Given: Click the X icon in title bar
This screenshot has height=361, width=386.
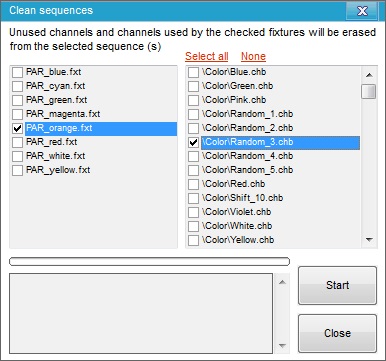Looking at the screenshot, I should coord(362,11).
